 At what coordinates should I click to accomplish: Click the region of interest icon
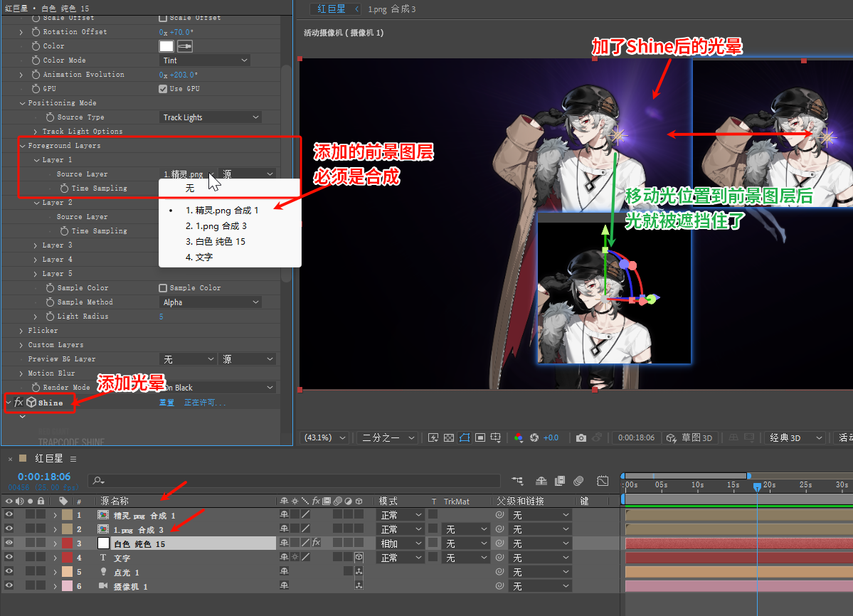(x=480, y=437)
